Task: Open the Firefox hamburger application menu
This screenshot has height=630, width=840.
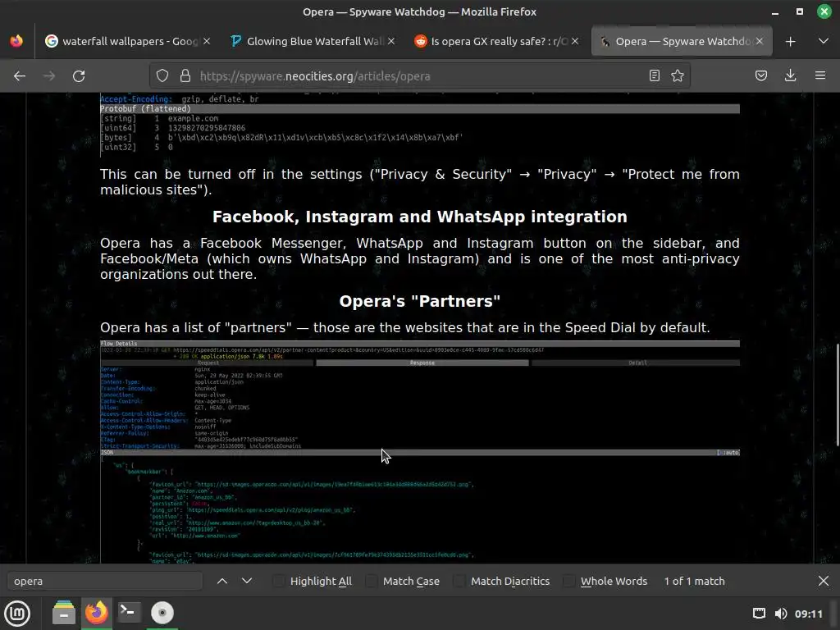Action: [x=820, y=75]
